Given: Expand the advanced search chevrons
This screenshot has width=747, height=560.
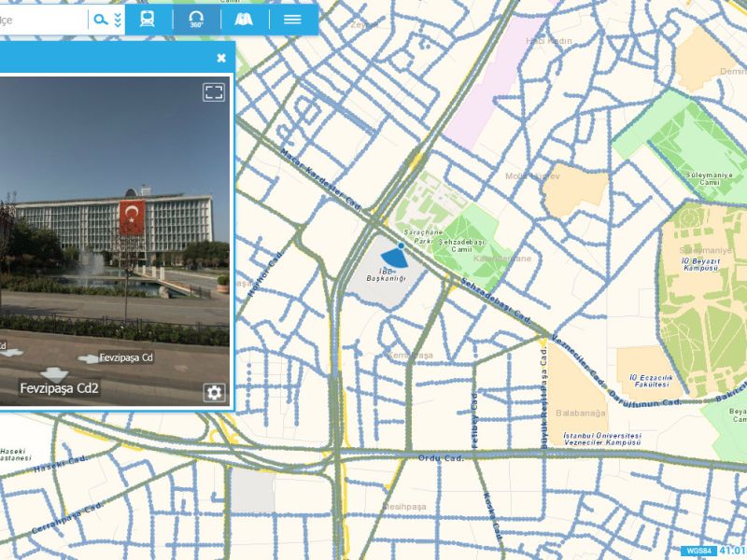Looking at the screenshot, I should pyautogui.click(x=118, y=20).
